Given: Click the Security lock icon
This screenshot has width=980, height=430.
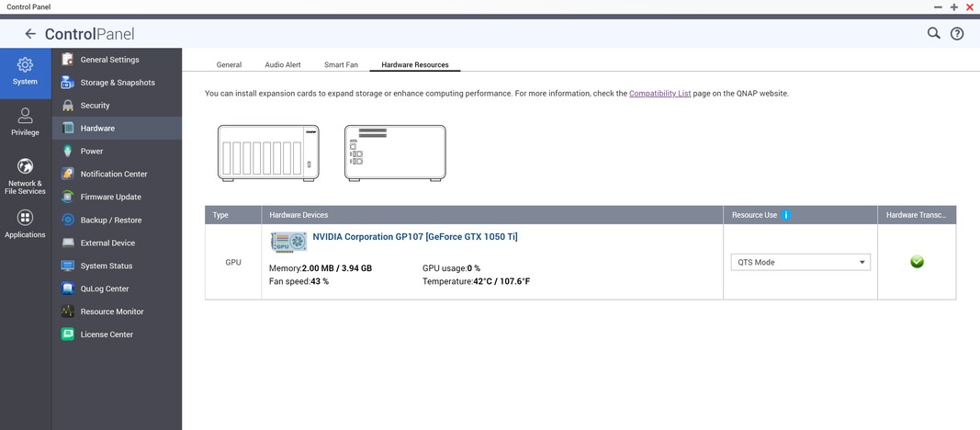Looking at the screenshot, I should tap(68, 106).
